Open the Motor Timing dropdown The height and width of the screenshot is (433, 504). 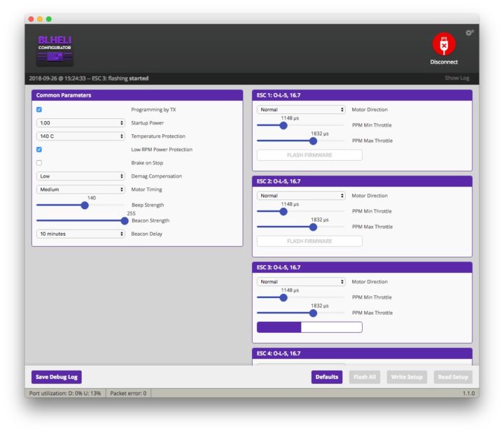point(80,190)
